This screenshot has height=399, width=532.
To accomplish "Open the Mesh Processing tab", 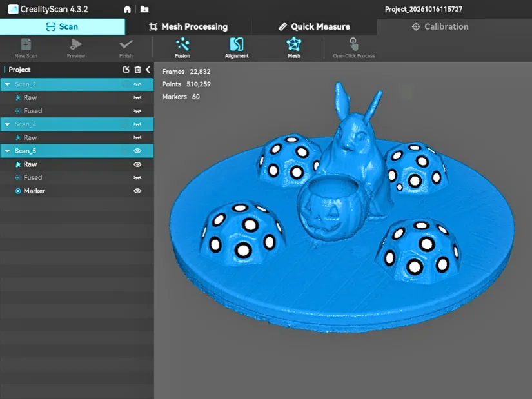I will pyautogui.click(x=188, y=27).
